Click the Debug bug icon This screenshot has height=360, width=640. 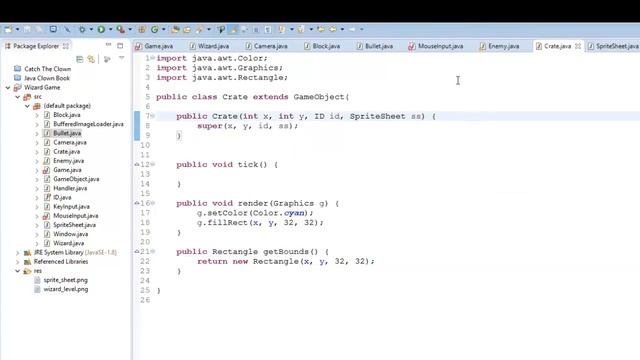click(82, 29)
